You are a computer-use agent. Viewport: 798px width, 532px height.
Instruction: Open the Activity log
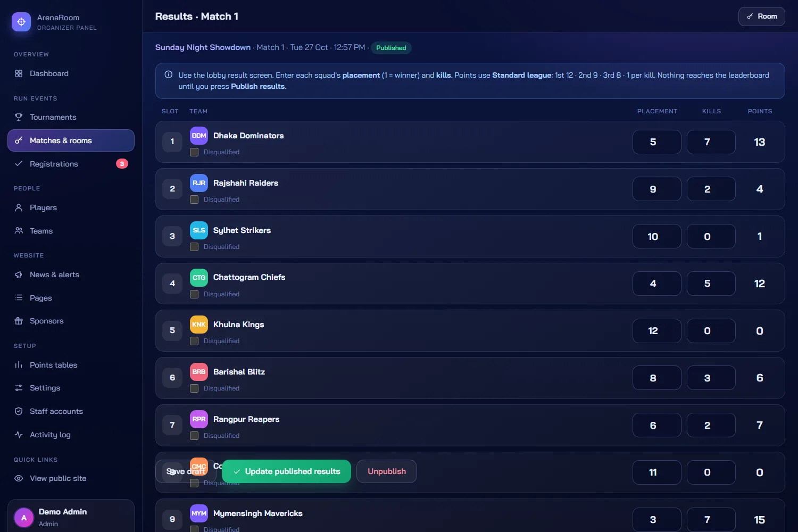tap(71, 435)
